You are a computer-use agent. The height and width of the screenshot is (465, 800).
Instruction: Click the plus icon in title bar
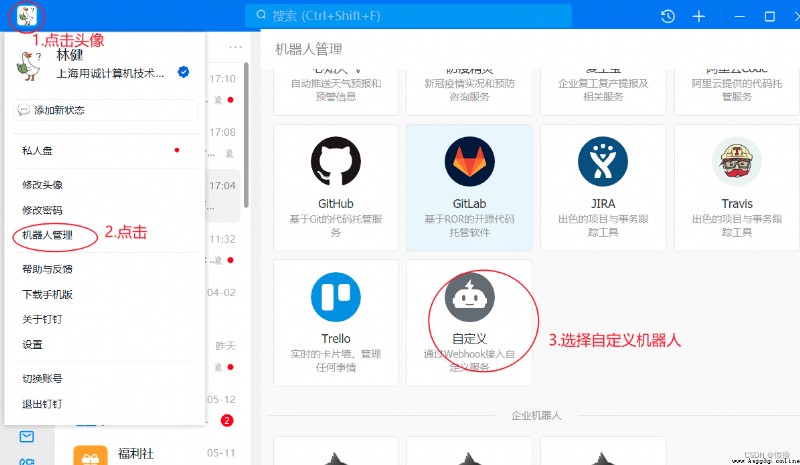698,16
